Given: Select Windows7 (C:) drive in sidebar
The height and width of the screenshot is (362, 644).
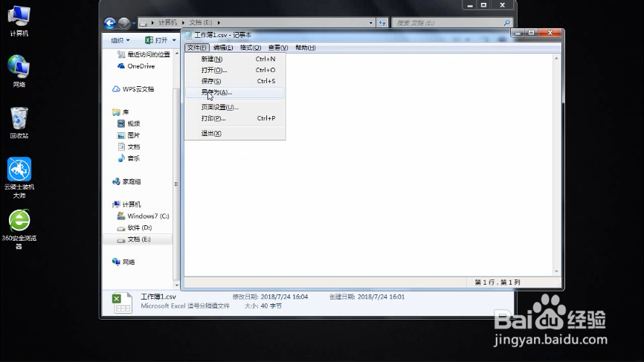Looking at the screenshot, I should coord(143,216).
